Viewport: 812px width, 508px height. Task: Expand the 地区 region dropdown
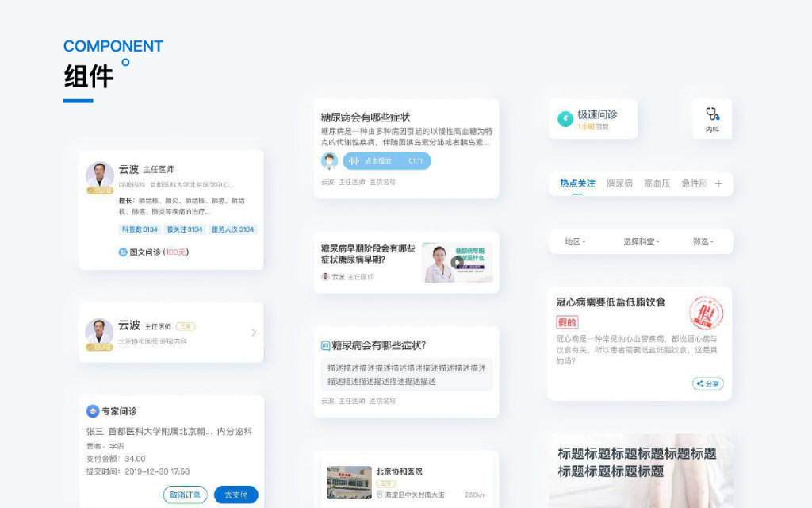(x=575, y=241)
